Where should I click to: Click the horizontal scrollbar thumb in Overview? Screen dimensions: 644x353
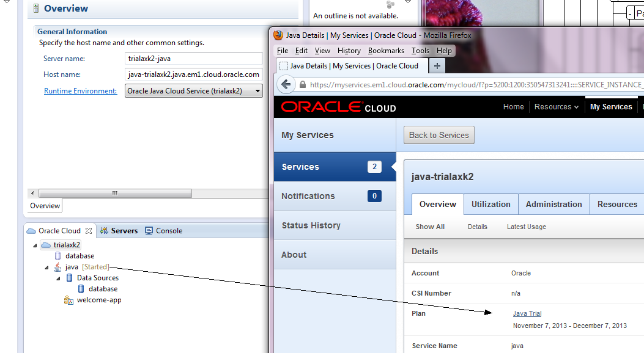[115, 193]
